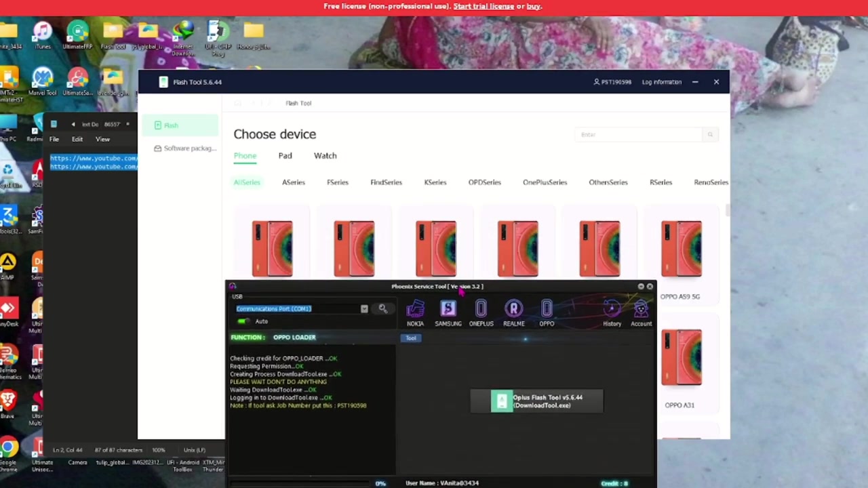Open the SAMSUNG module icon
868x488 pixels.
(x=448, y=314)
